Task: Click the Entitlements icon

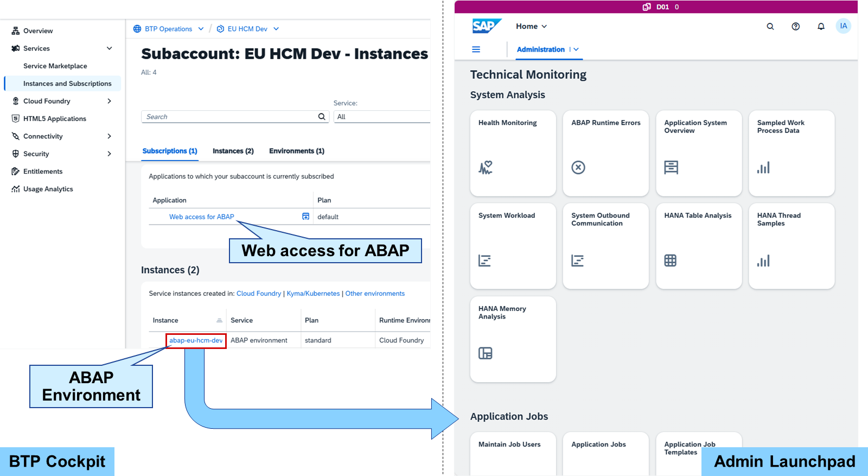Action: (x=16, y=172)
